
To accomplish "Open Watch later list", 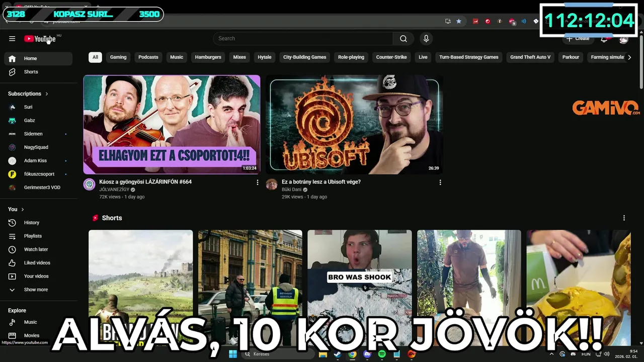I will tap(38, 249).
